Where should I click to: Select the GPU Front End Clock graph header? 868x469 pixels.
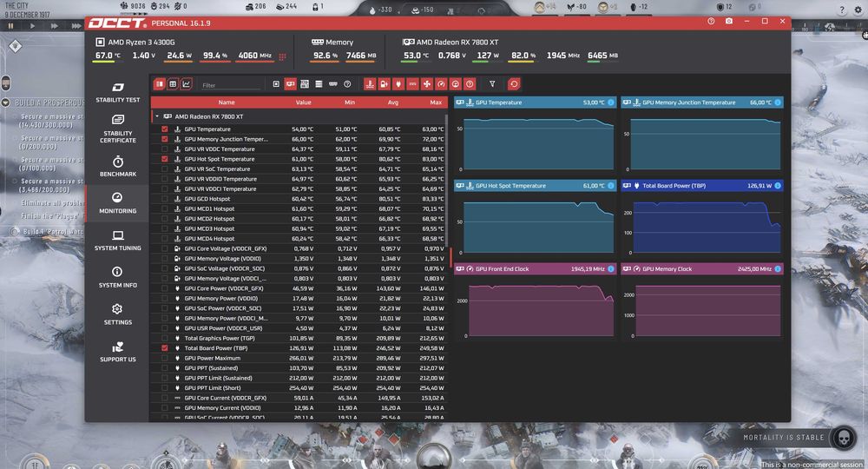pyautogui.click(x=534, y=268)
